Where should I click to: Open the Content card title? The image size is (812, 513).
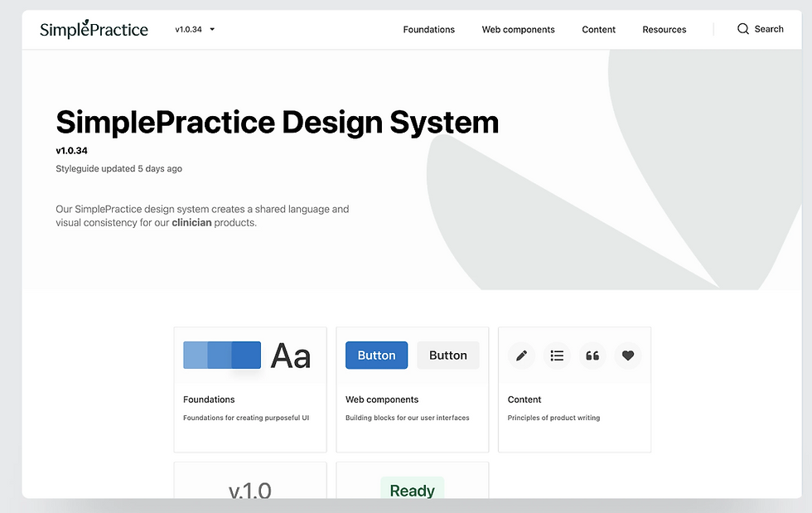[524, 399]
